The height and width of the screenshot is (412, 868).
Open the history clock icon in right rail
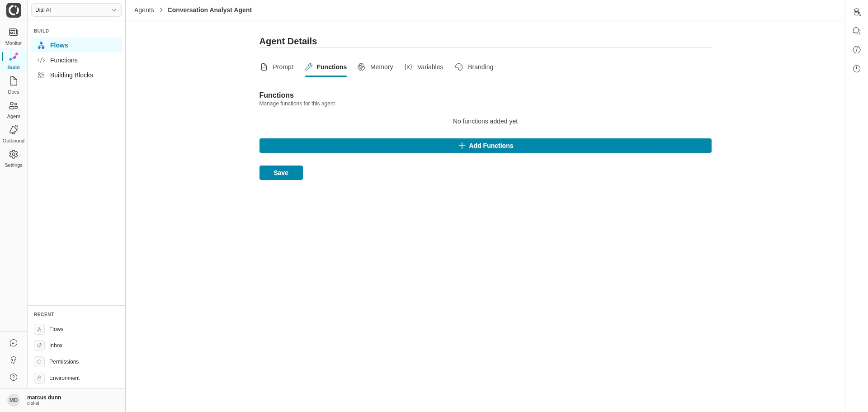pyautogui.click(x=857, y=69)
